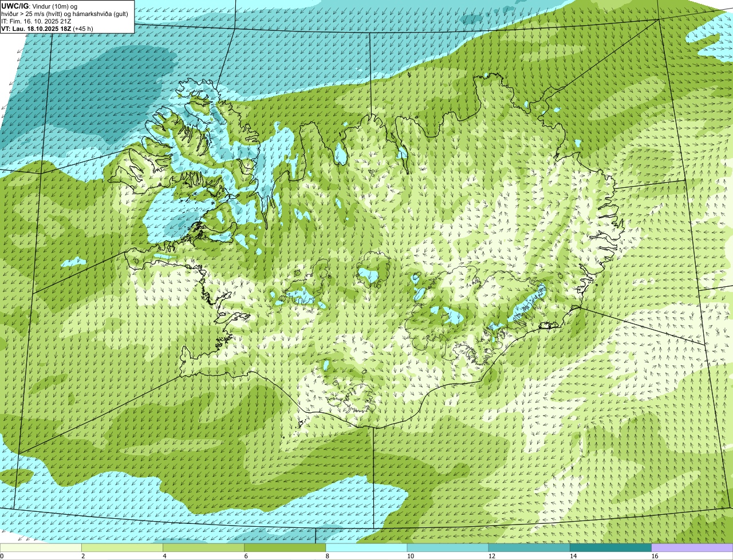733x560 pixels.
Task: Click the 12–14 m/s teal legend swatch
Action: point(529,547)
